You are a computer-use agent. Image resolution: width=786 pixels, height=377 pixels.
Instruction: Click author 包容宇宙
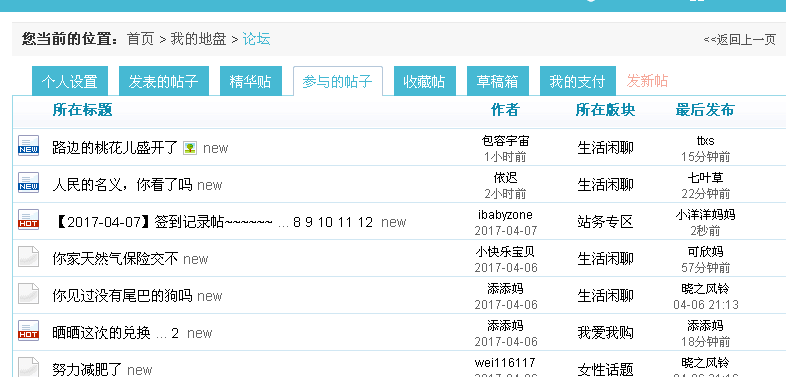(505, 141)
